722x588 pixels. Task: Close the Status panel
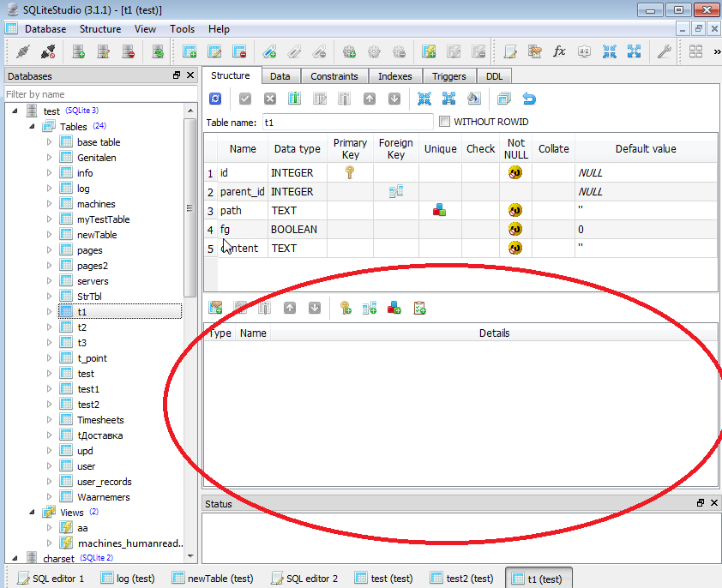(713, 503)
